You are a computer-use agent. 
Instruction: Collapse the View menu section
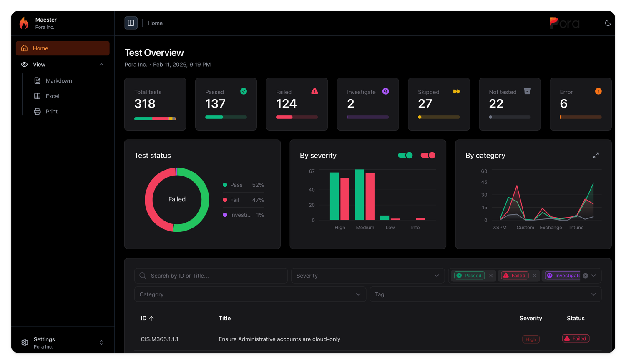101,65
